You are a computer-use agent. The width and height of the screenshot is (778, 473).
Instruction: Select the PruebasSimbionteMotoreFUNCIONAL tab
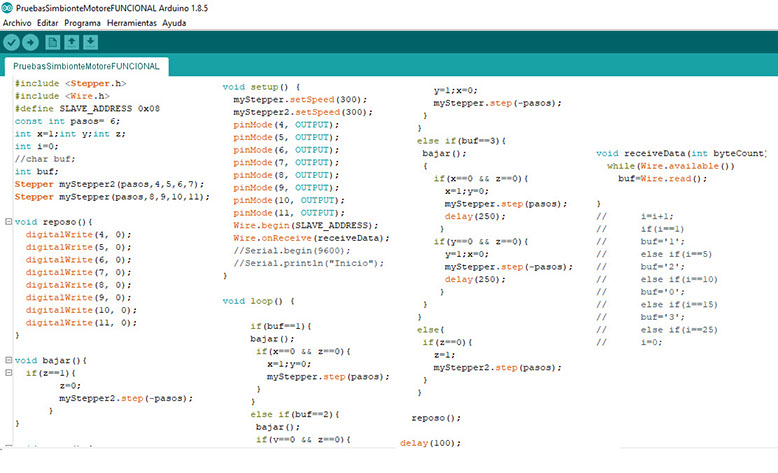[86, 66]
